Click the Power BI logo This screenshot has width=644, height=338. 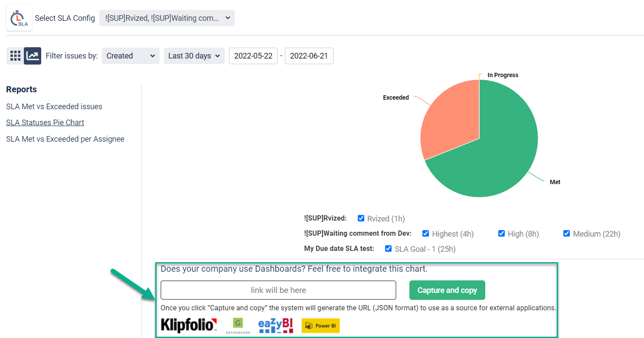click(320, 325)
